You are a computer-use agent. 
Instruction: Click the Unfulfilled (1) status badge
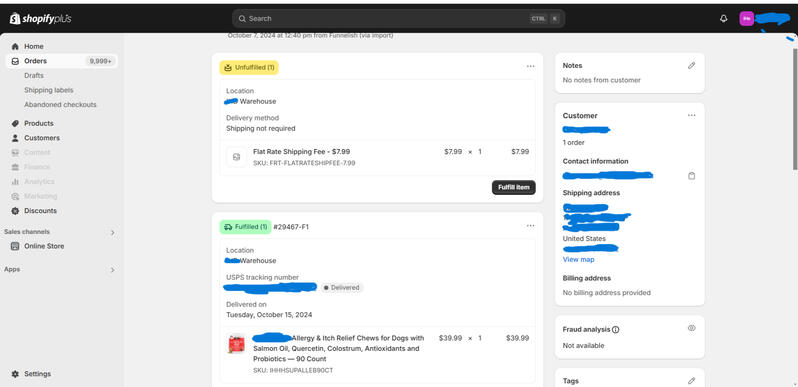point(249,67)
